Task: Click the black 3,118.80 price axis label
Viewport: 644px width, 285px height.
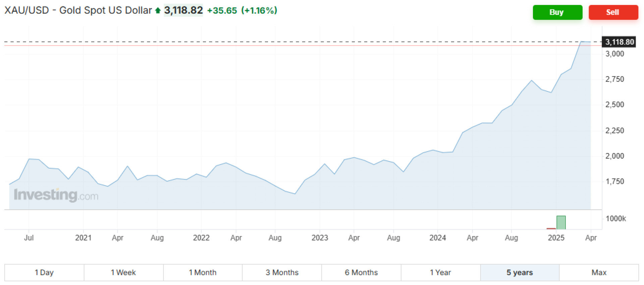Action: (x=619, y=42)
